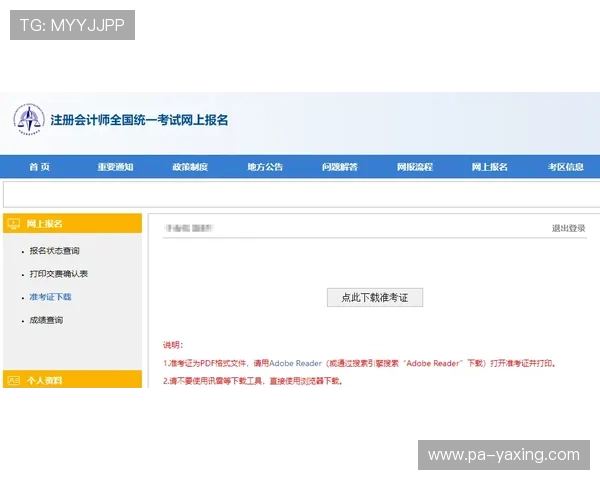The height and width of the screenshot is (480, 600).
Task: Open 报名状态查询 in the sidebar
Action: point(54,251)
